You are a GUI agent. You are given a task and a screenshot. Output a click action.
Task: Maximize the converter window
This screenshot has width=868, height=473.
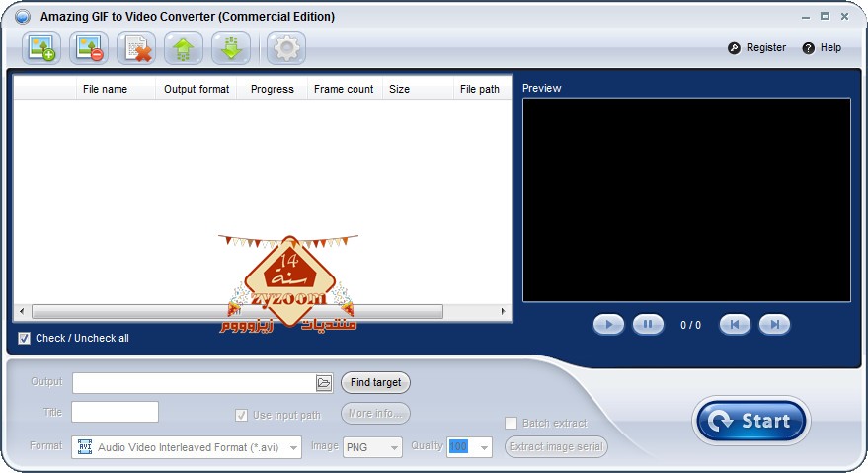825,17
